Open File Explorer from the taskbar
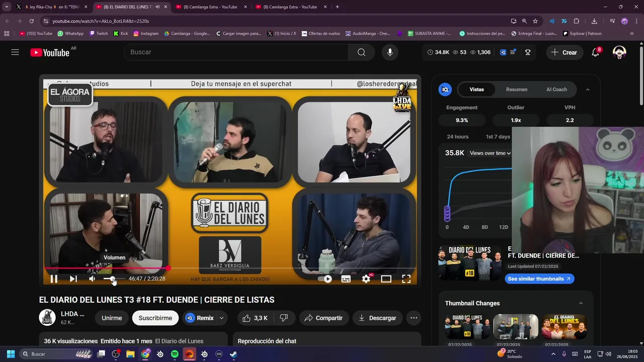This screenshot has height=362, width=644. [x=130, y=354]
